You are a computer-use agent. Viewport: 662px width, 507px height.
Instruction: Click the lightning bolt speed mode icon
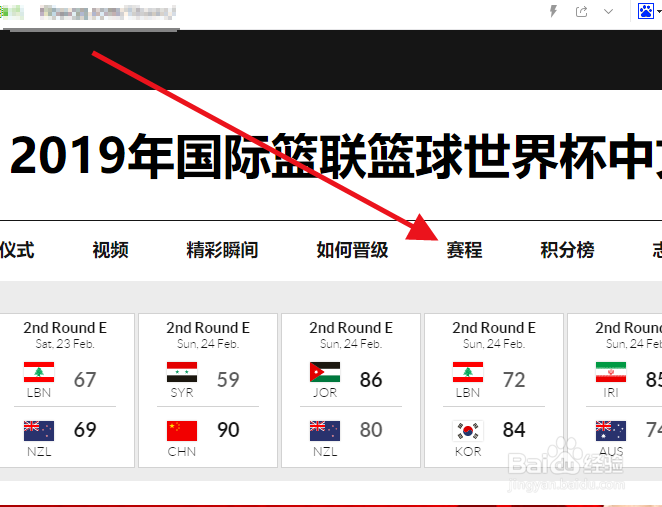point(553,11)
